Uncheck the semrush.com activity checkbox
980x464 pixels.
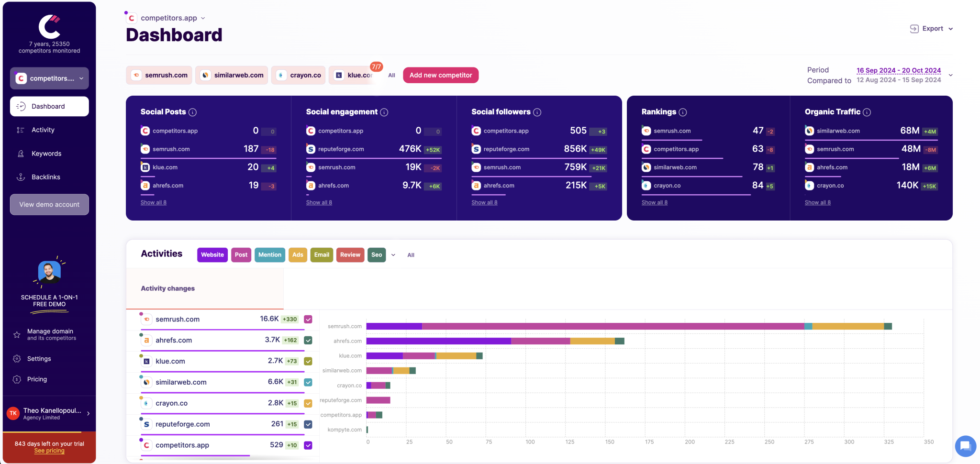click(308, 319)
